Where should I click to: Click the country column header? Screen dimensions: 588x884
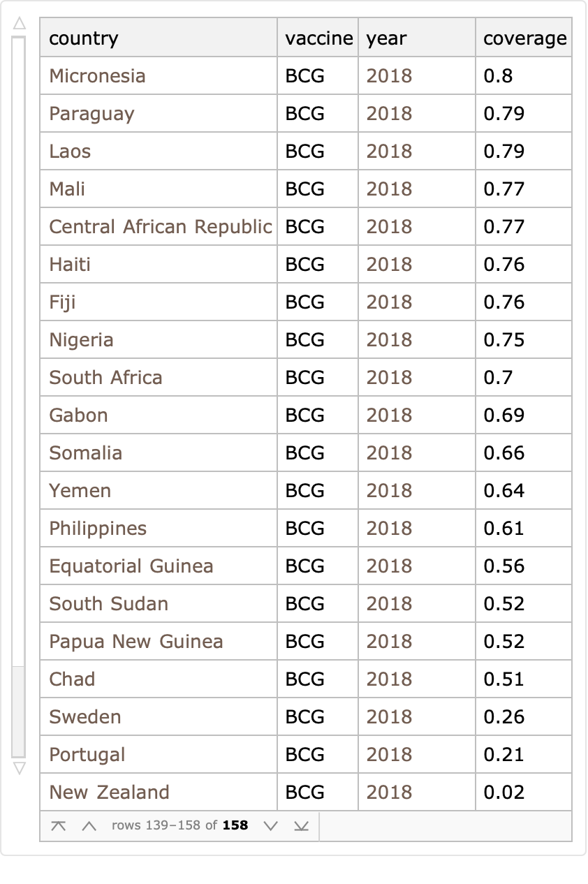coord(84,38)
